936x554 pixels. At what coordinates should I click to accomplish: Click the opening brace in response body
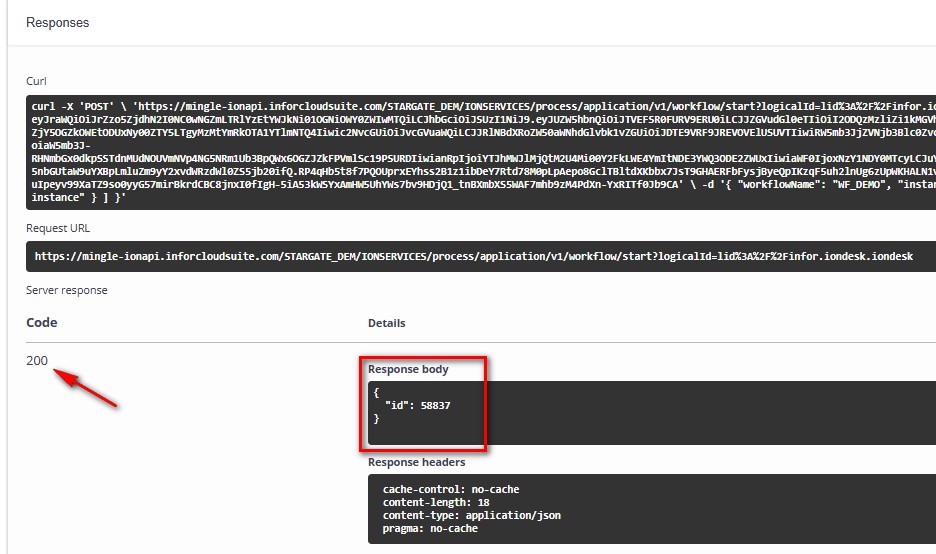click(x=376, y=392)
